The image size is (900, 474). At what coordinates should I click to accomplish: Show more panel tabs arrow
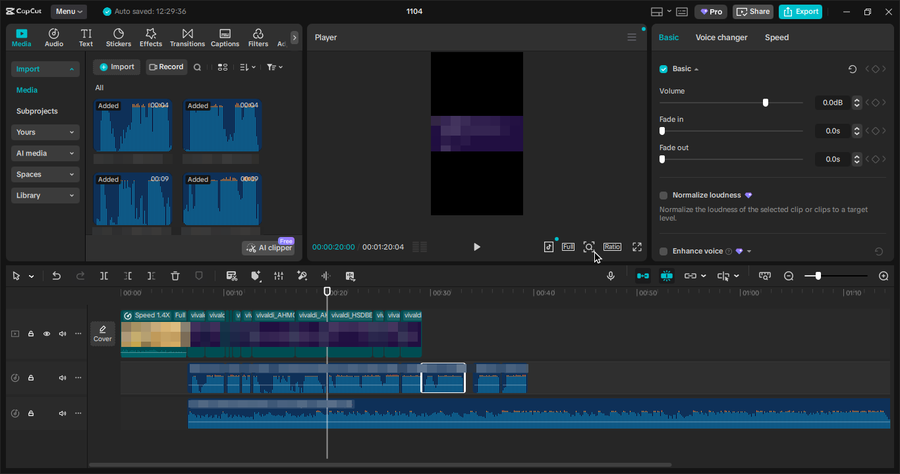[x=294, y=38]
